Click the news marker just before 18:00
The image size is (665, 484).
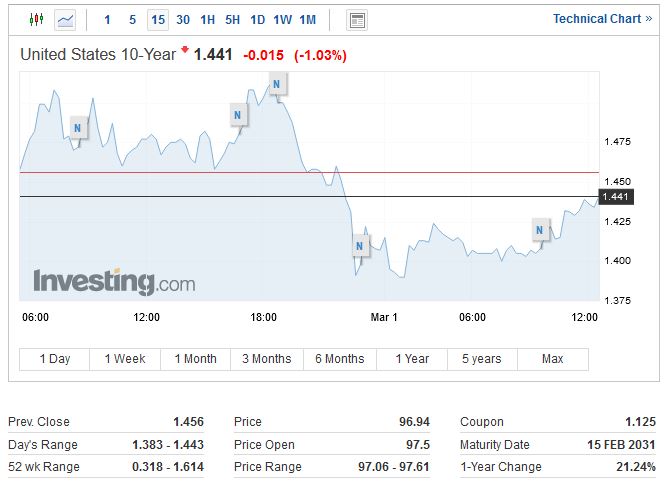pyautogui.click(x=237, y=115)
